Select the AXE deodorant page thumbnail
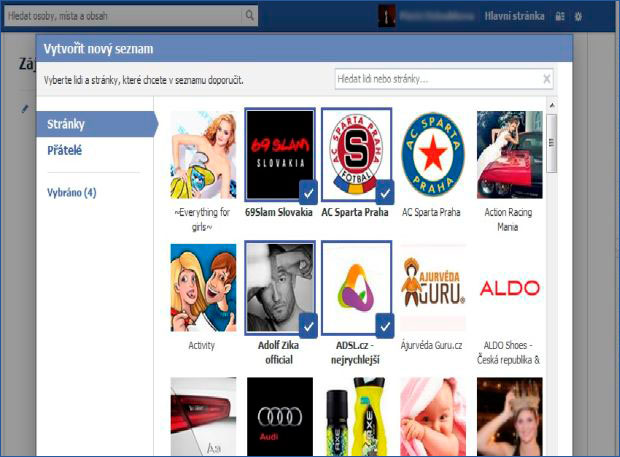 tap(356, 417)
